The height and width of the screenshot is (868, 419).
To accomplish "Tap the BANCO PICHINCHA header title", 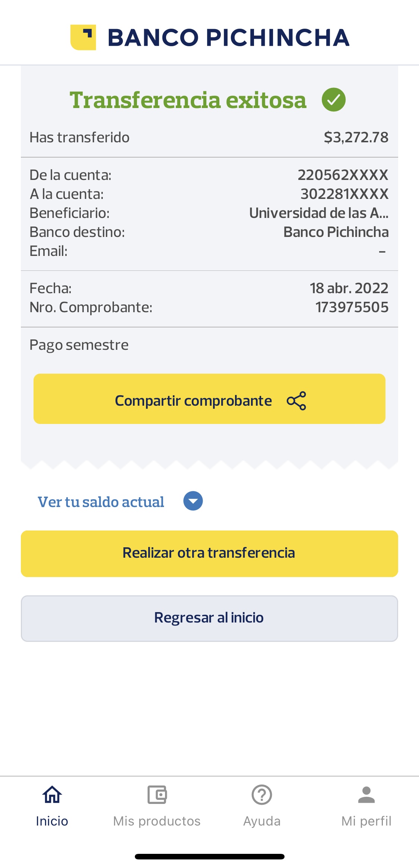I will coord(228,38).
